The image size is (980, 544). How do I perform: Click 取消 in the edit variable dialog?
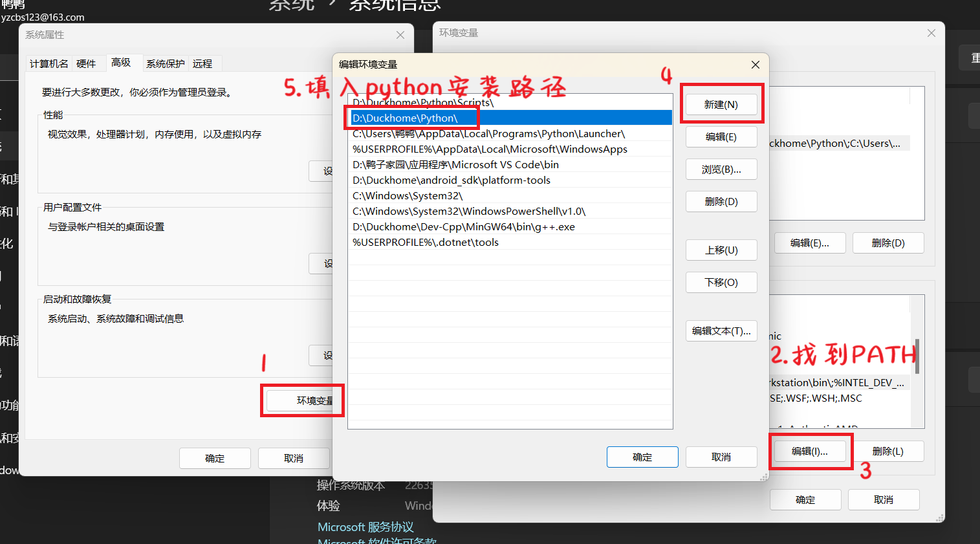[721, 457]
